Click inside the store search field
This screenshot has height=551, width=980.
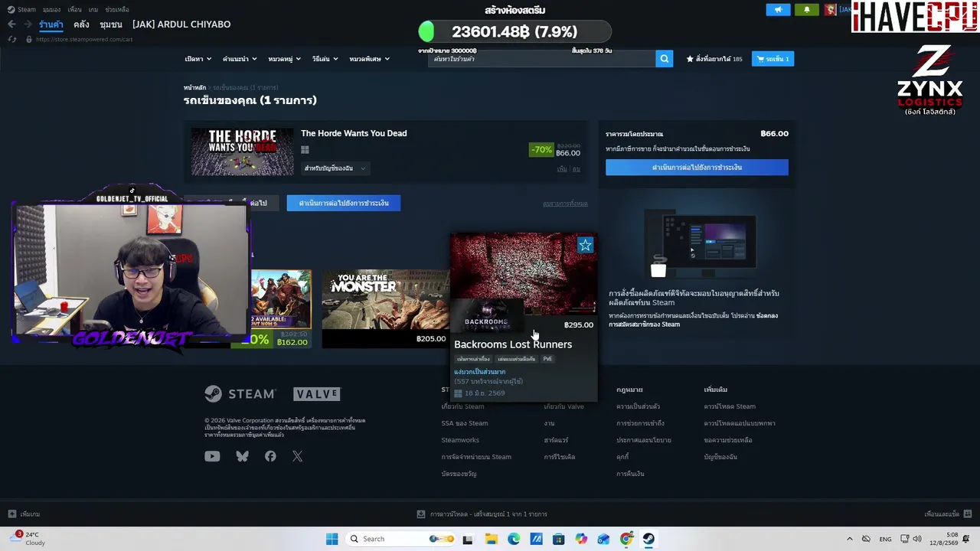click(541, 59)
